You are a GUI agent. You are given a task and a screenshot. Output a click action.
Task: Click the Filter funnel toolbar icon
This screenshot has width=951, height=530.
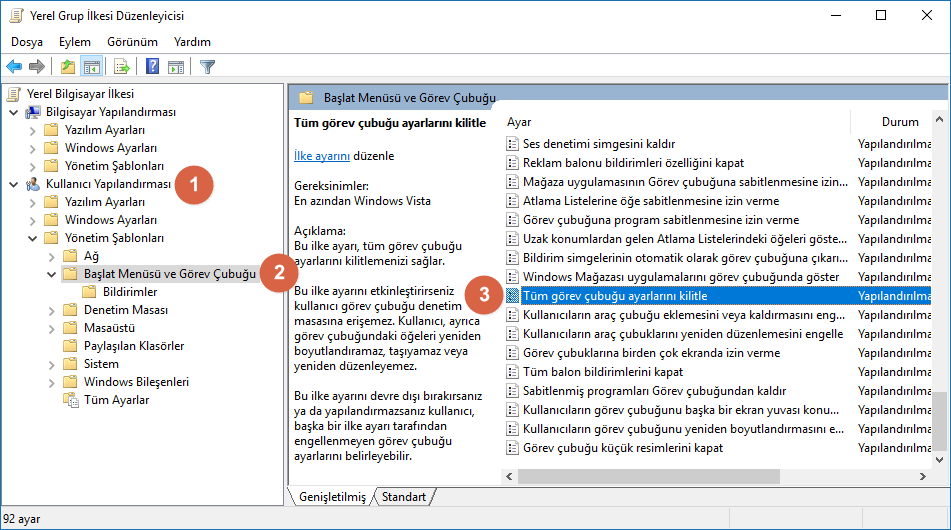(207, 67)
